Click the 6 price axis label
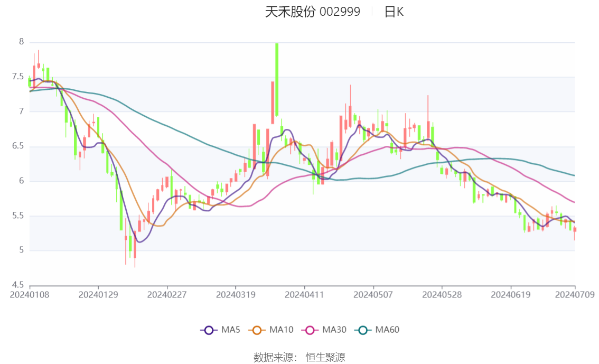 coord(21,181)
